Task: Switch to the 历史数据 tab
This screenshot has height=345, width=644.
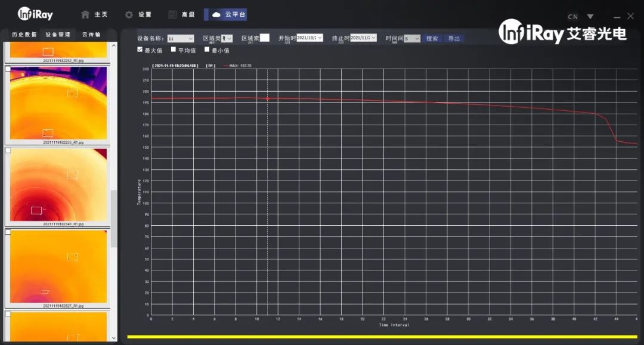Action: [x=24, y=35]
